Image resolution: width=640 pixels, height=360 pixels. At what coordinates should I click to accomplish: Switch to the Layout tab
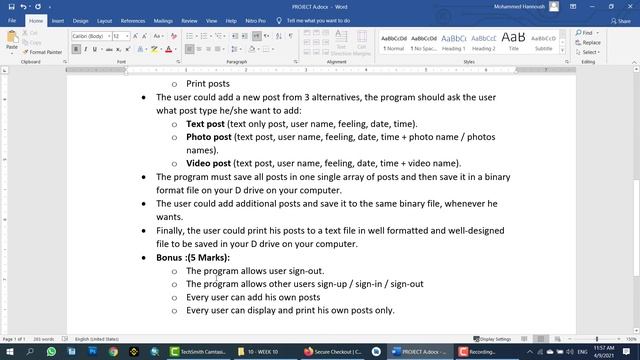[x=104, y=21]
